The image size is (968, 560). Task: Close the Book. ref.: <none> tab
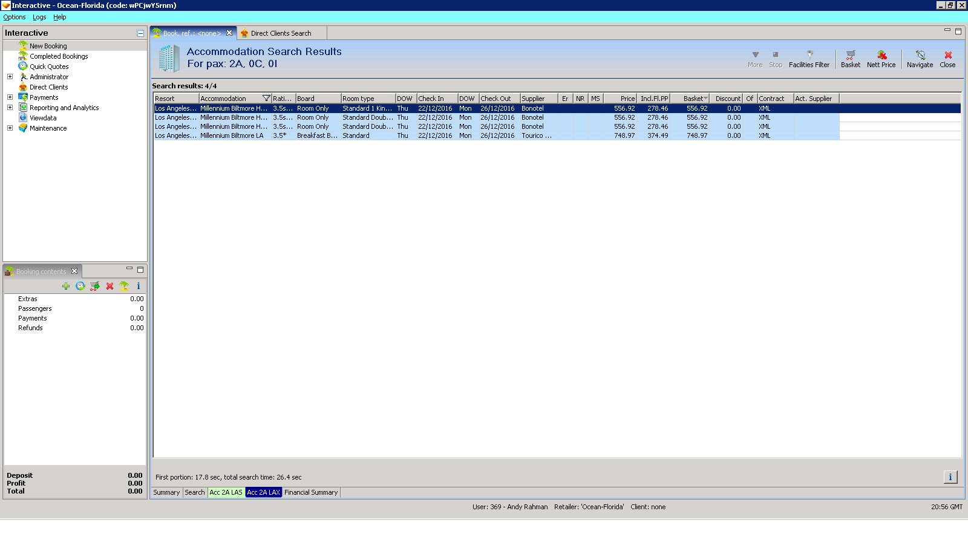click(x=229, y=33)
